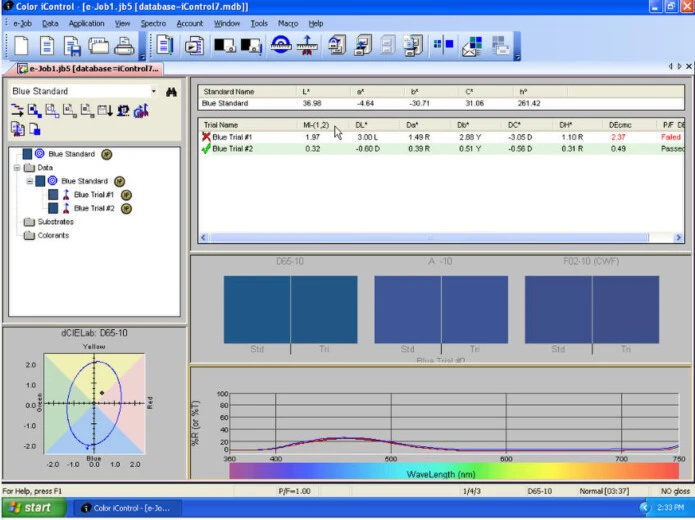Screen dimensions: 695x520
Task: Collapse the Blue Standard node under Data
Action: click(x=29, y=181)
